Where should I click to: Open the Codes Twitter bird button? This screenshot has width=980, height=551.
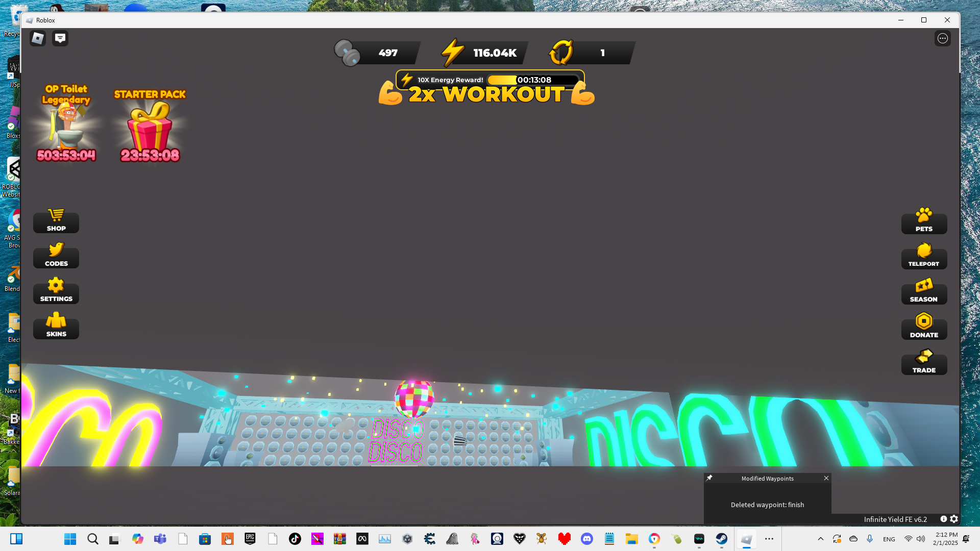click(x=56, y=257)
